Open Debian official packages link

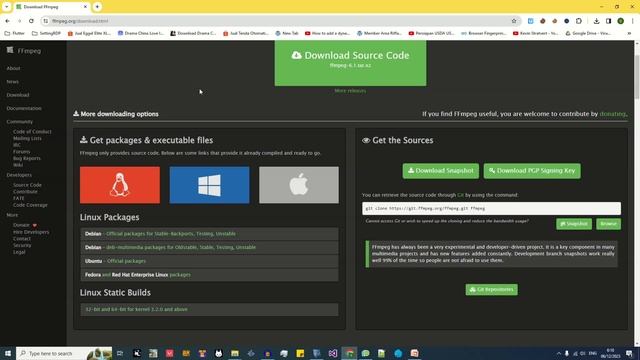[x=171, y=234]
